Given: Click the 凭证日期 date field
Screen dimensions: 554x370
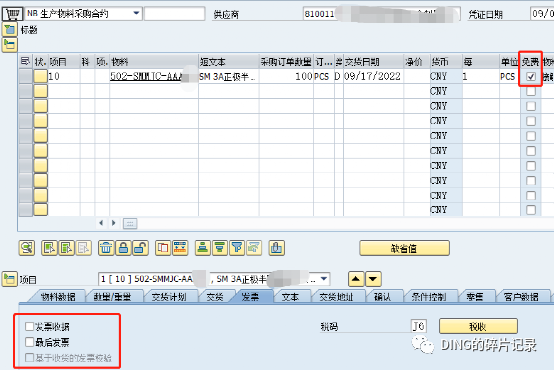Looking at the screenshot, I should point(542,14).
